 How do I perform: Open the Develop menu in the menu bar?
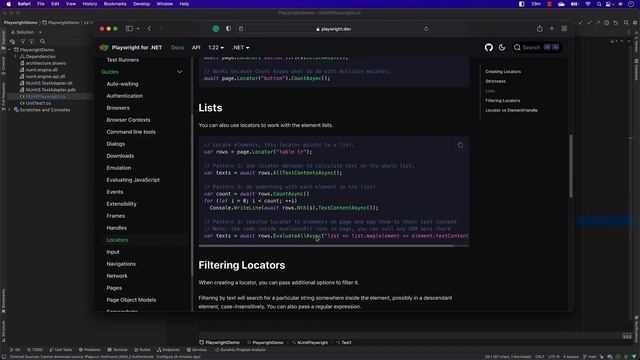141,4
